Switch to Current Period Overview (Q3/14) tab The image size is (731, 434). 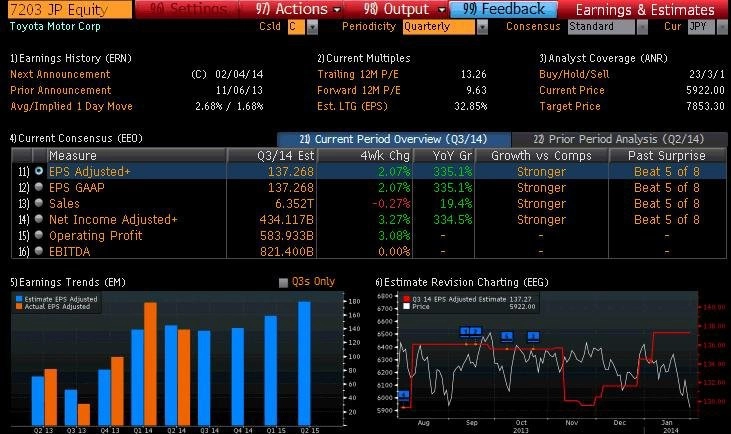(393, 139)
